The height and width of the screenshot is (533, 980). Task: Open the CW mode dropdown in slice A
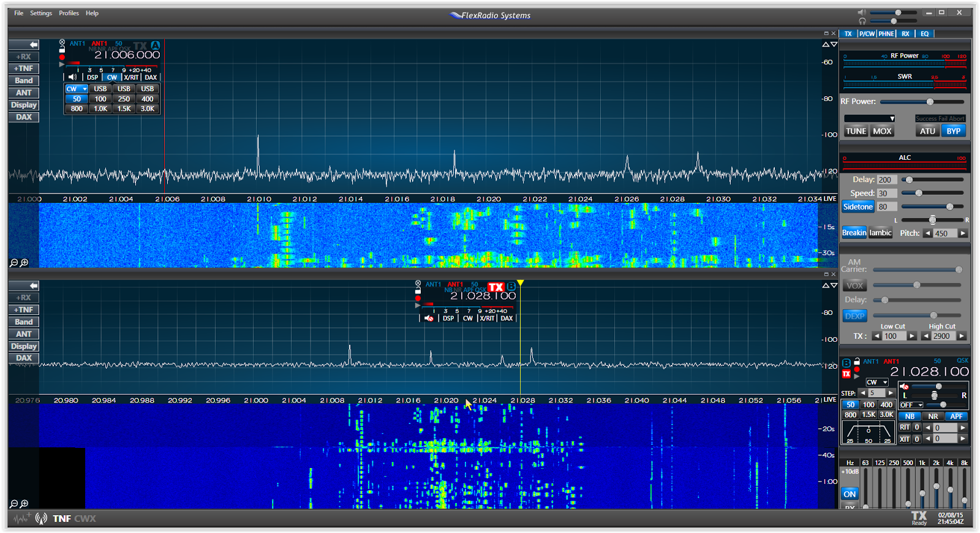[x=77, y=89]
